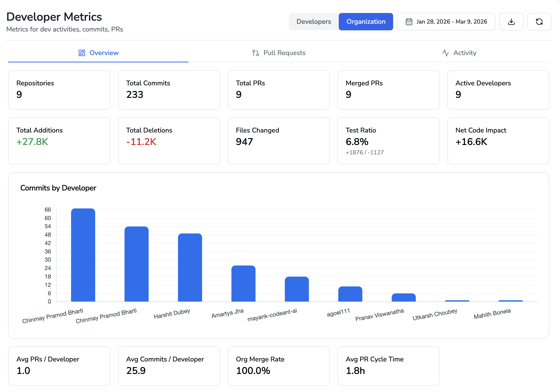Screen dimensions: 560x392
Task: Click the refresh data icon button
Action: tap(539, 22)
